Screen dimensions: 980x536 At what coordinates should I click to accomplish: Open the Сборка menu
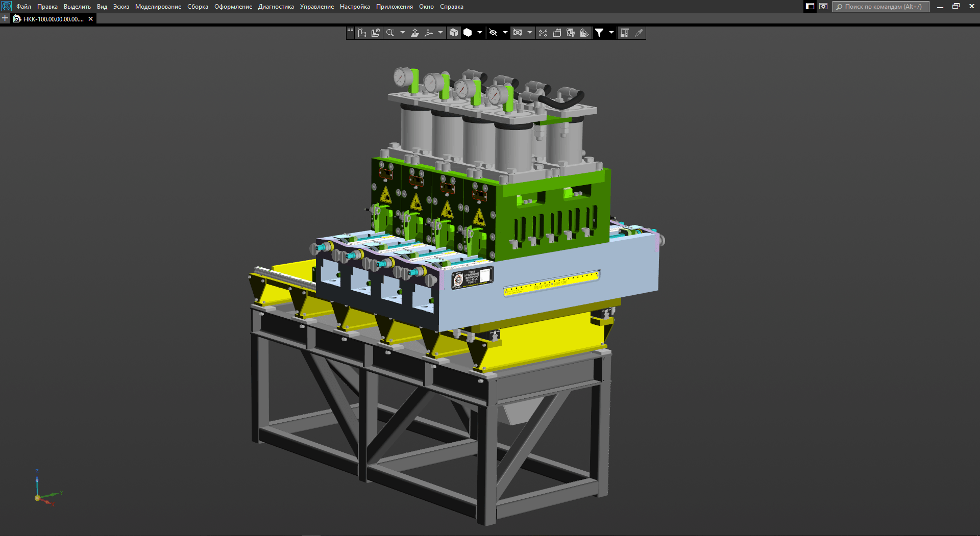[198, 7]
